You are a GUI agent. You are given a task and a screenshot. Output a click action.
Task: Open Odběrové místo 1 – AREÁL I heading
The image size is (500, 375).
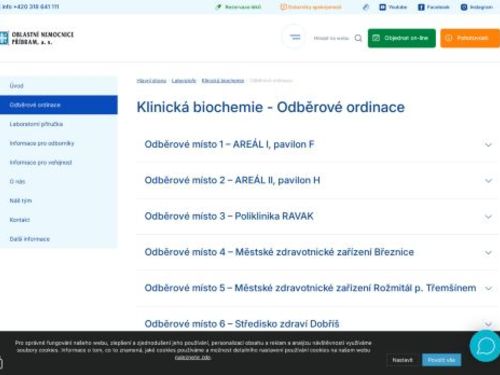229,144
